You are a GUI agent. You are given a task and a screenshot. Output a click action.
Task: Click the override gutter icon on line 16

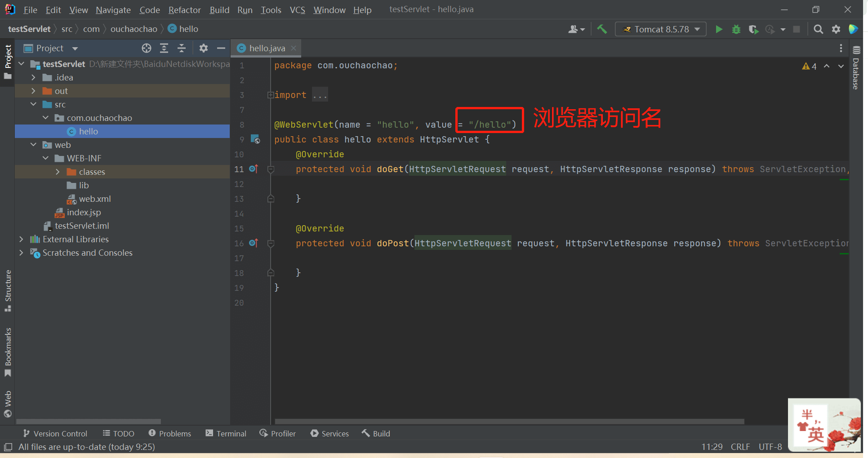(254, 243)
